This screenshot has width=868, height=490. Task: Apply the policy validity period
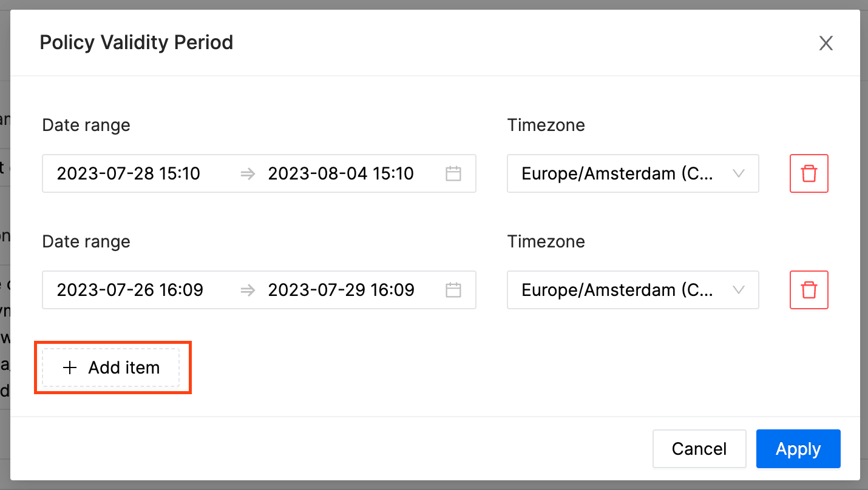[x=798, y=449]
